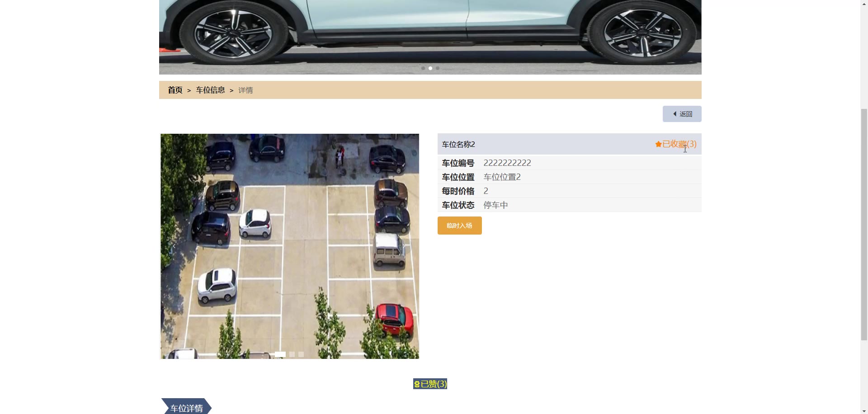
Task: Click the parking lot aerial photo
Action: pos(290,246)
